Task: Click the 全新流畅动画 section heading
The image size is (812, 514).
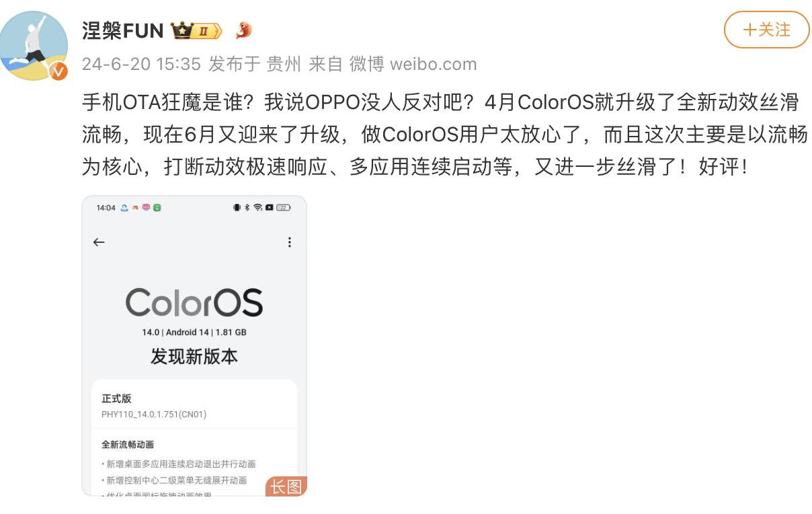Action: click(128, 445)
